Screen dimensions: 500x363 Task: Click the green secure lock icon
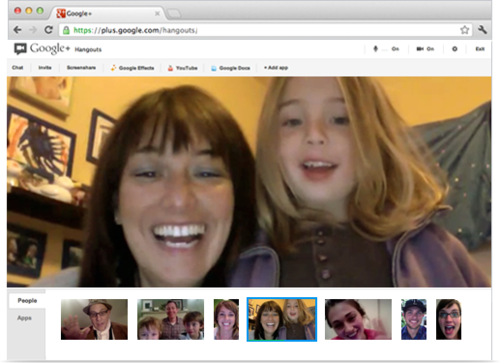[66, 30]
